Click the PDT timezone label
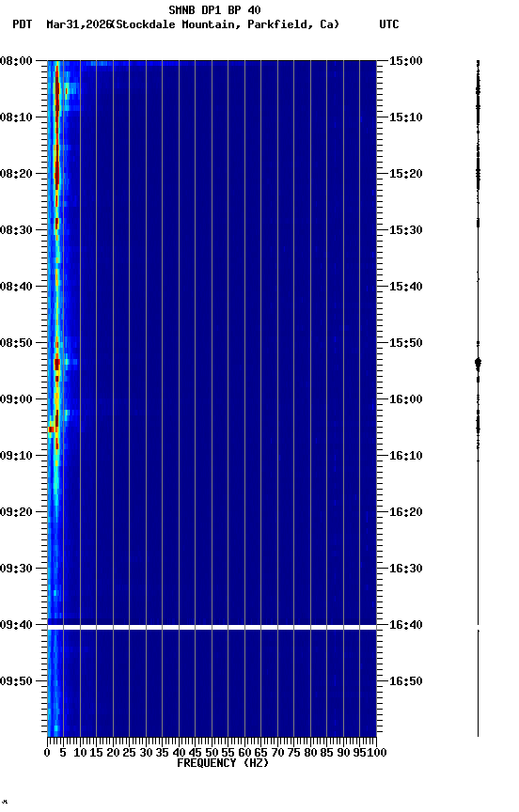This screenshot has width=519, height=812. pos(23,24)
